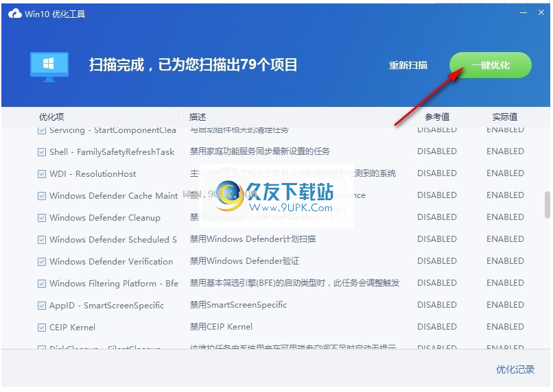The image size is (553, 392).
Task: Click the Windows monitor icon in the banner
Action: pyautogui.click(x=49, y=67)
